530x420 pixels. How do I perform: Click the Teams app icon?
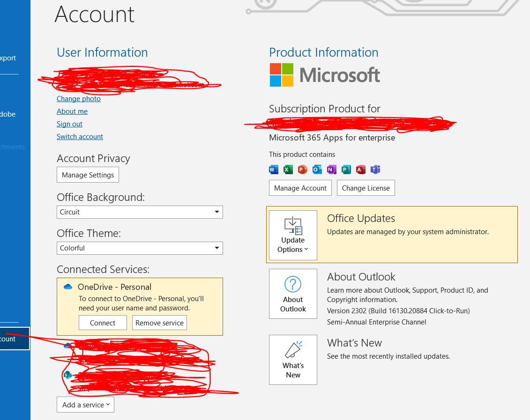pos(375,169)
